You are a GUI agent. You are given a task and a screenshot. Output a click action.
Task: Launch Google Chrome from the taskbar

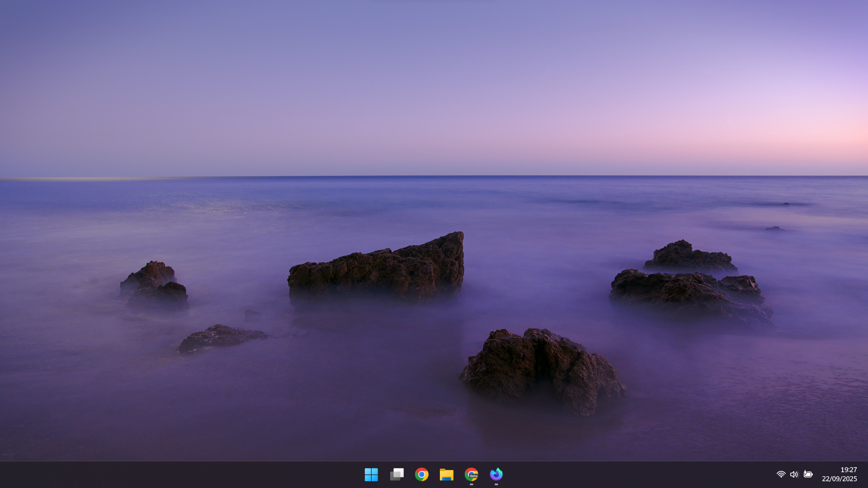(x=421, y=474)
